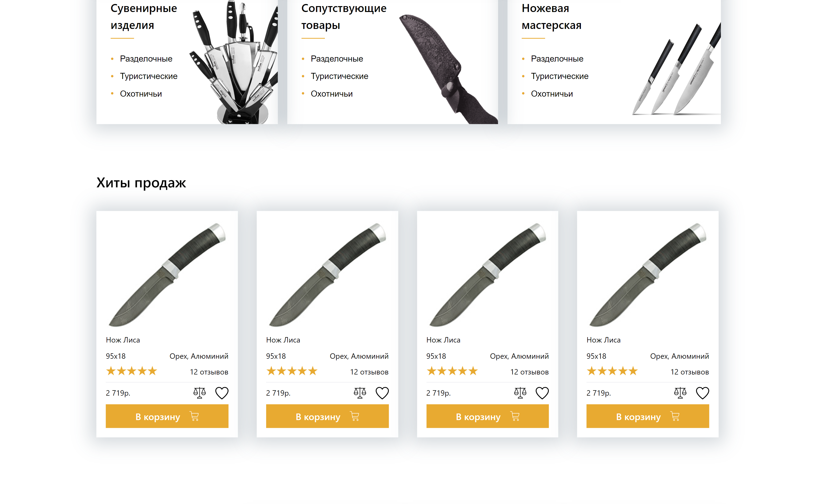The image size is (815, 504).
Task: Add first Нож Лиса to favorites heart
Action: tap(222, 393)
